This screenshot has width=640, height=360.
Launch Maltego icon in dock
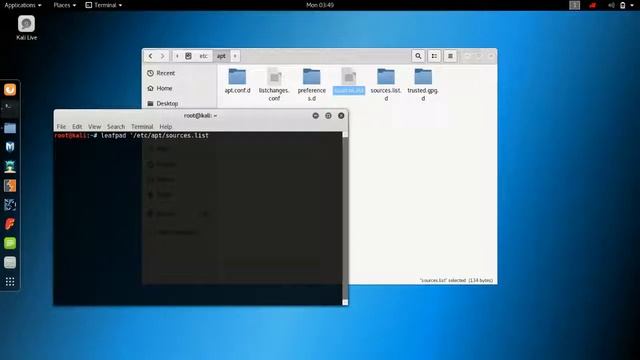point(10,204)
